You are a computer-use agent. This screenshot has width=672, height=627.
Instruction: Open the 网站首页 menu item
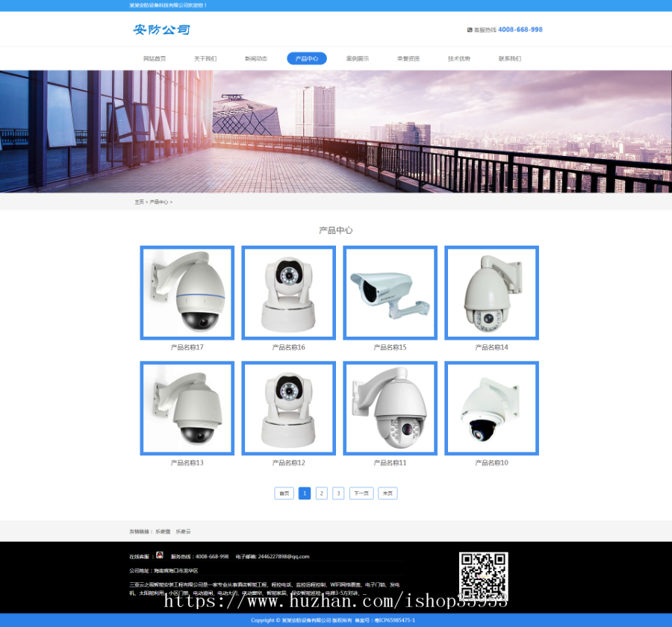[x=155, y=57]
